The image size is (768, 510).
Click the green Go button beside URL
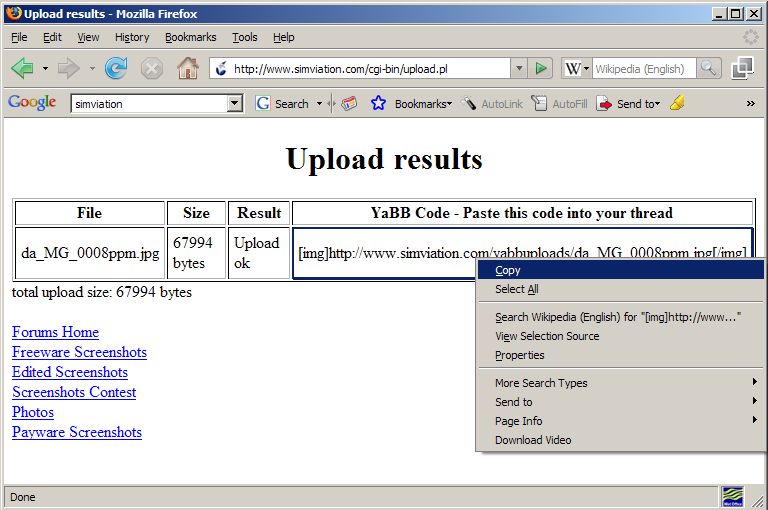pyautogui.click(x=541, y=68)
